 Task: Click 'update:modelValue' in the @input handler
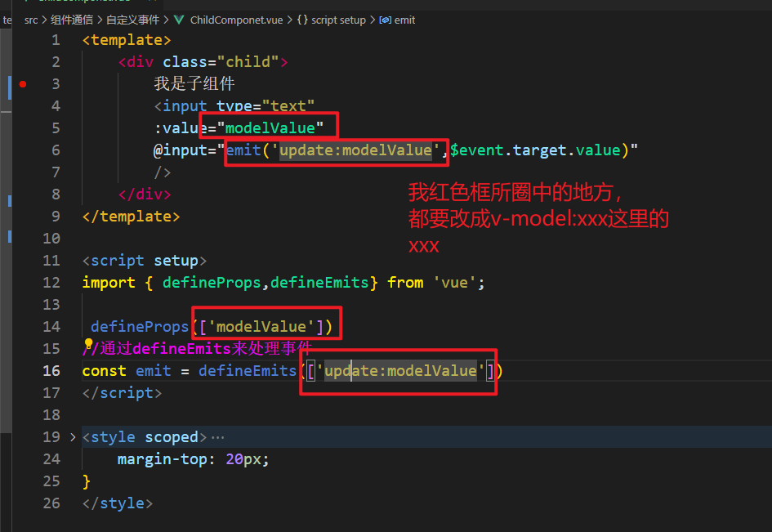tap(355, 150)
